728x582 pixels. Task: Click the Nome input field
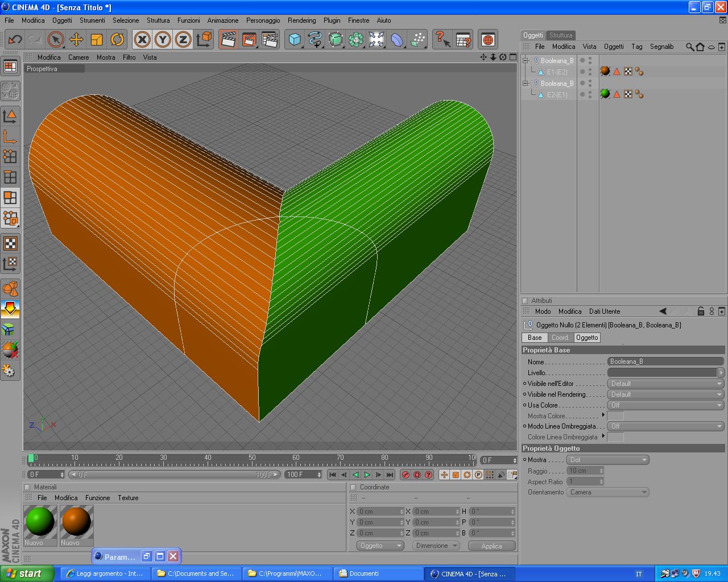click(x=665, y=361)
